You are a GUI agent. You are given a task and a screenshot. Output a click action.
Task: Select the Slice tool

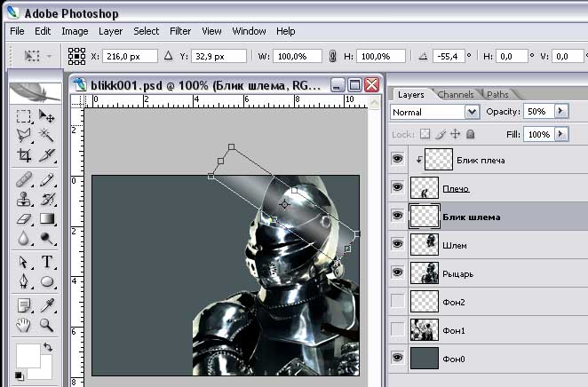47,154
